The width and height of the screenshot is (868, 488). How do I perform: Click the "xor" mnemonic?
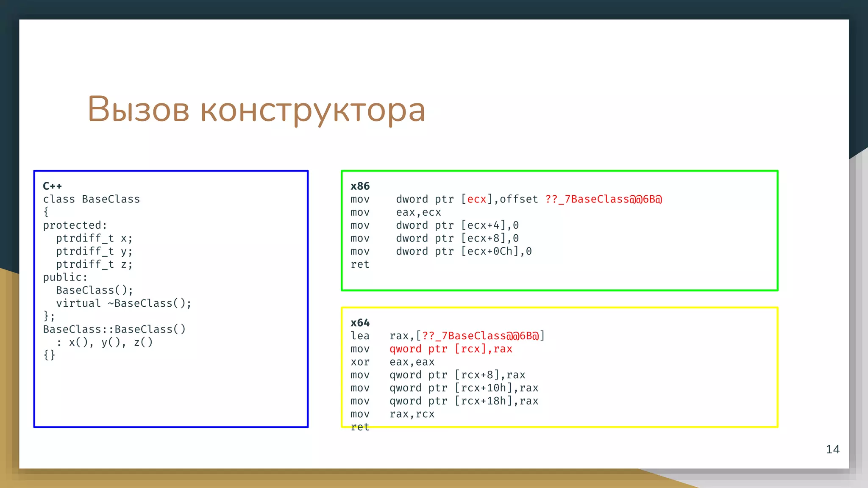(360, 362)
